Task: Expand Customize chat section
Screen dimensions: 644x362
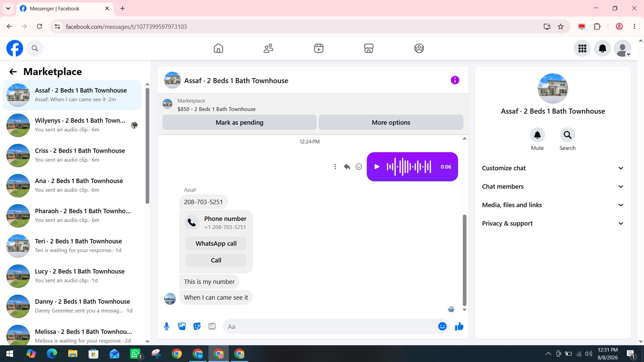Action: click(x=553, y=168)
